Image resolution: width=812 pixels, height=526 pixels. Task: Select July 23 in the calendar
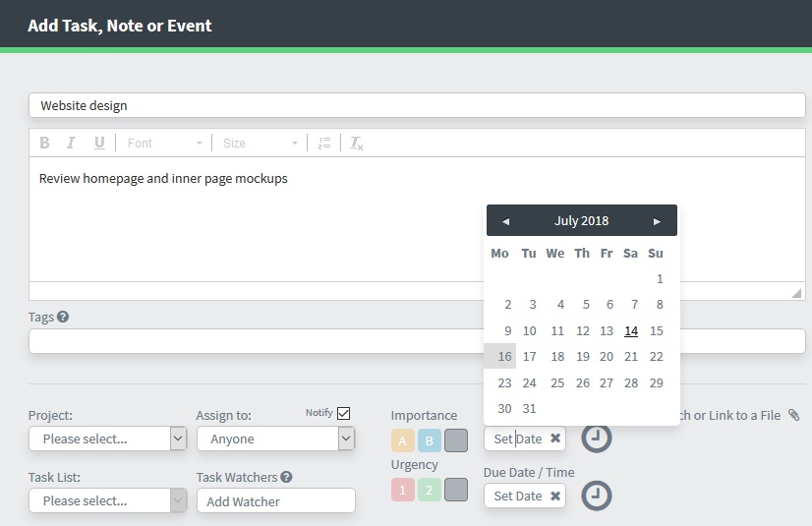(x=504, y=382)
